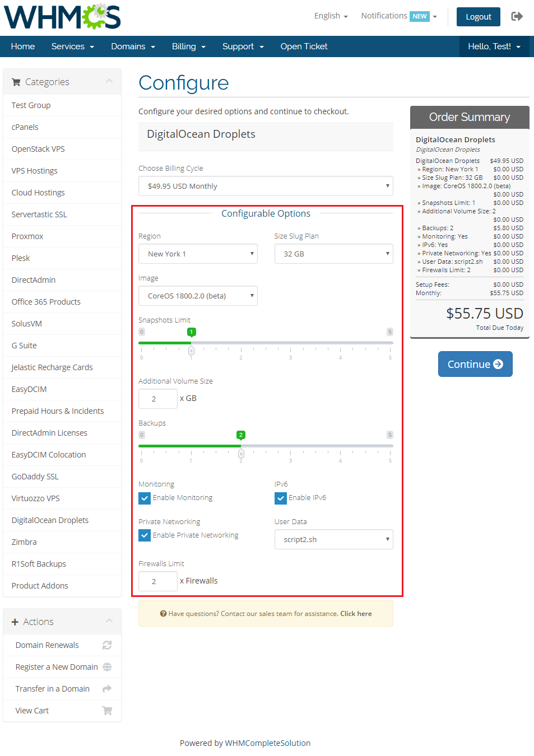
Task: Collapse the Actions panel chevron
Action: coord(109,621)
